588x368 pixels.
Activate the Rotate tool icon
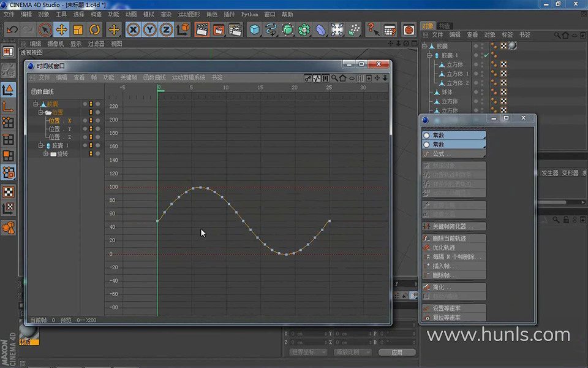tap(94, 29)
